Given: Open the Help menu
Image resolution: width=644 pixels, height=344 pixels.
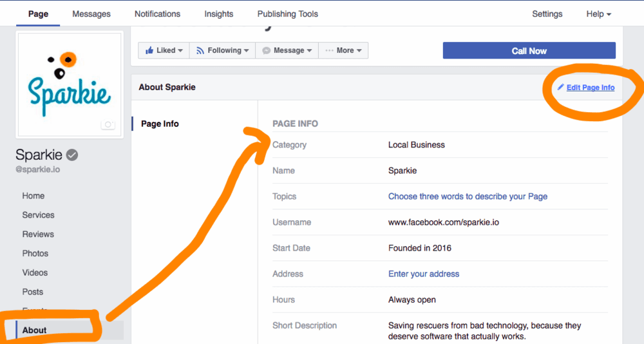Looking at the screenshot, I should coord(598,14).
